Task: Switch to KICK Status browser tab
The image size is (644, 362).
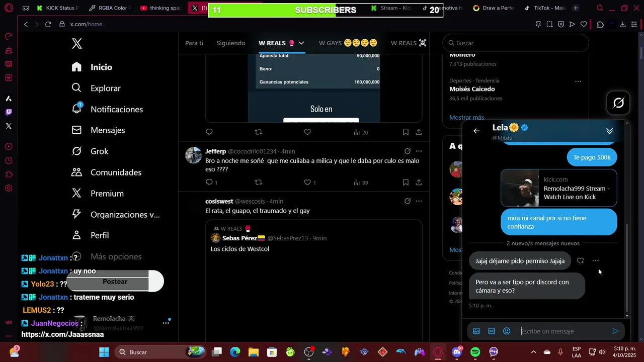Action: click(x=57, y=8)
